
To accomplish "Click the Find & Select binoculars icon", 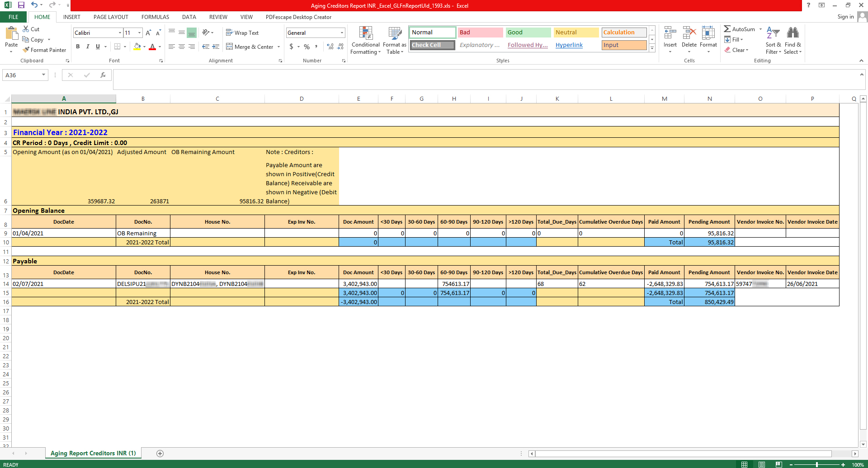I will (x=793, y=33).
